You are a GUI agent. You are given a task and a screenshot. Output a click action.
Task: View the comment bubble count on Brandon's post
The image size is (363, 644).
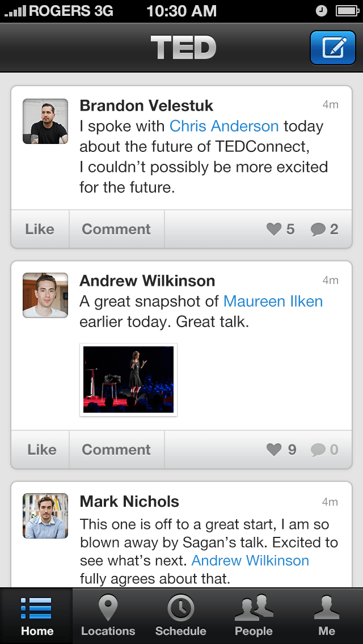[324, 229]
